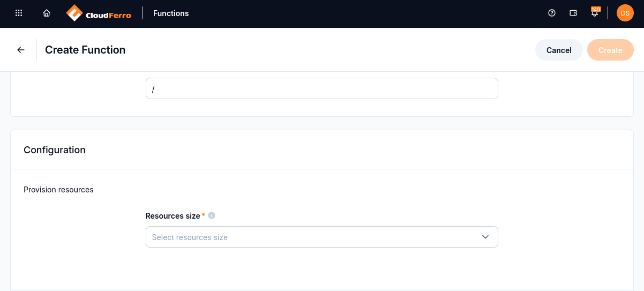This screenshot has width=644, height=291.
Task: Click the Provision resources label
Action: (58, 190)
